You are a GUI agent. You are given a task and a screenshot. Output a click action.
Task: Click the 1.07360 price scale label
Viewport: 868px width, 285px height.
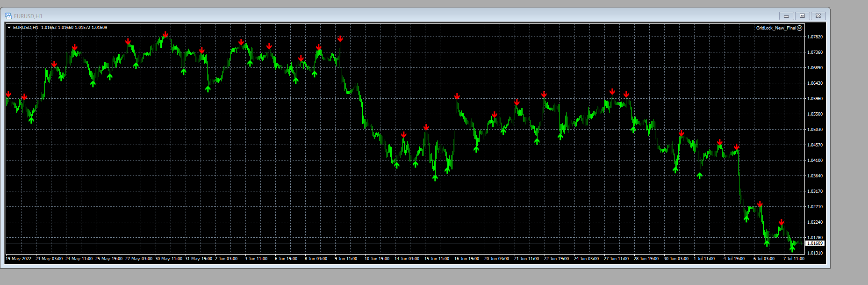click(x=815, y=52)
